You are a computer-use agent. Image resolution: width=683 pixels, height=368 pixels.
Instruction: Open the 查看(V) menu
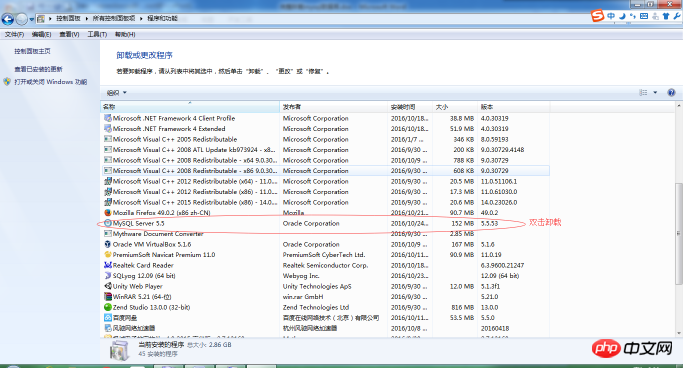[x=69, y=34]
